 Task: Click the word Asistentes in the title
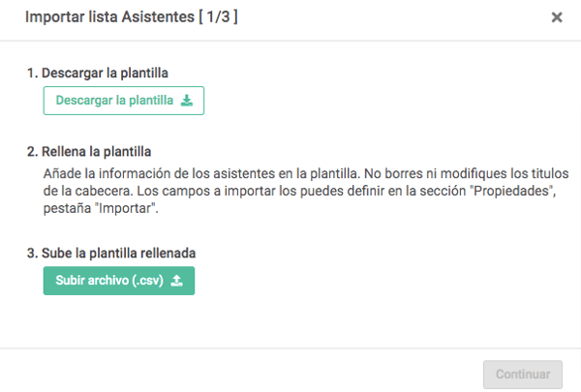tap(158, 17)
